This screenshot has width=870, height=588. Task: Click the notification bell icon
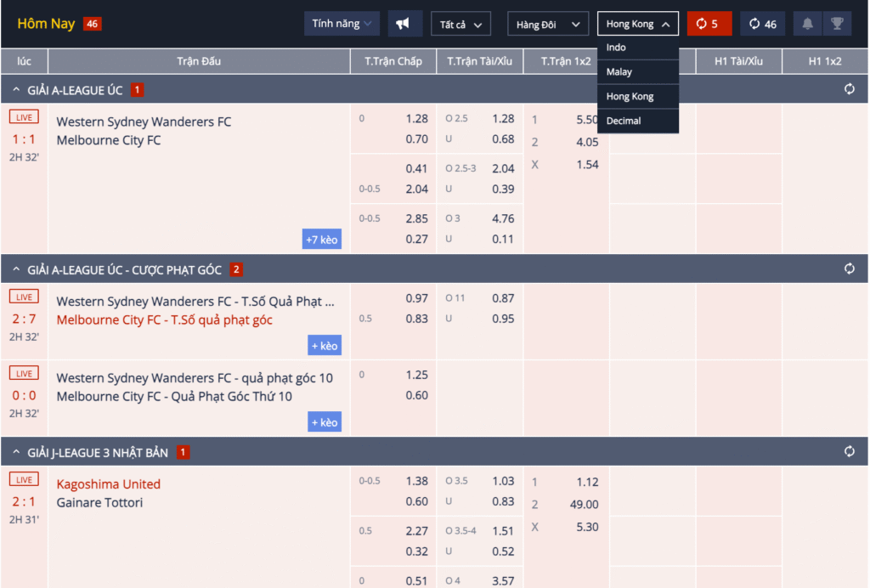coord(807,24)
